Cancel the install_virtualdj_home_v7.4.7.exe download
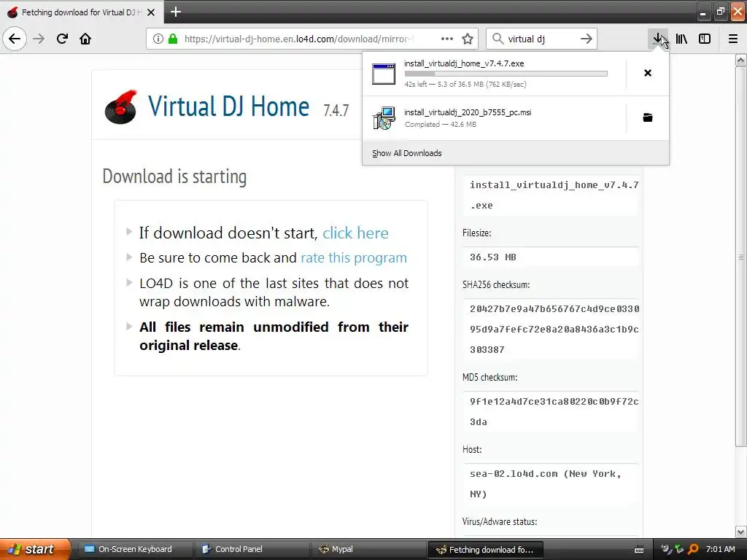The width and height of the screenshot is (747, 560). tap(648, 73)
